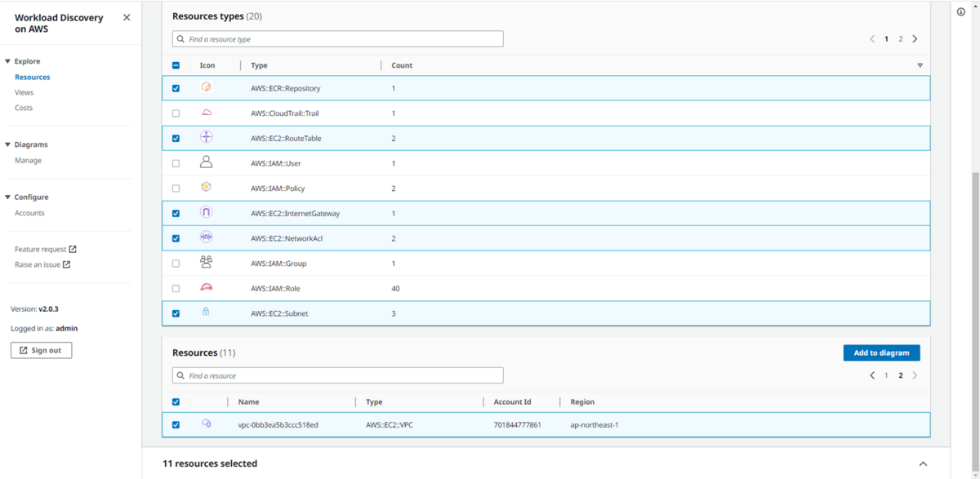Uncheck the AWS::EC2::RouteTable checkbox

[x=176, y=138]
